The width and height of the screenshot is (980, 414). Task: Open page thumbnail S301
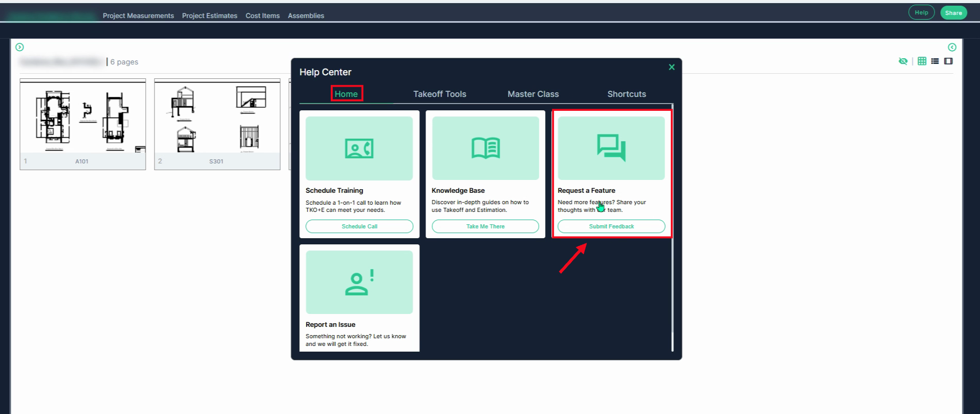coord(217,124)
